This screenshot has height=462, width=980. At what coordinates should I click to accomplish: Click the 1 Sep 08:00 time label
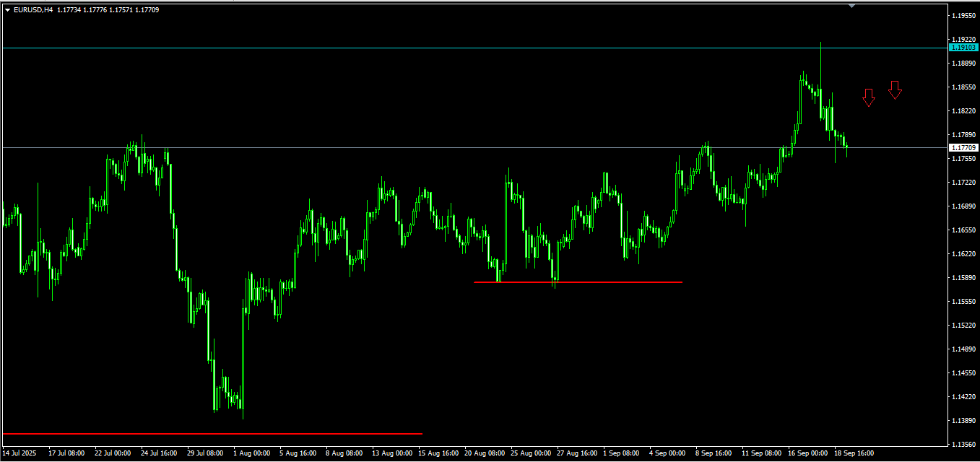[x=622, y=453]
